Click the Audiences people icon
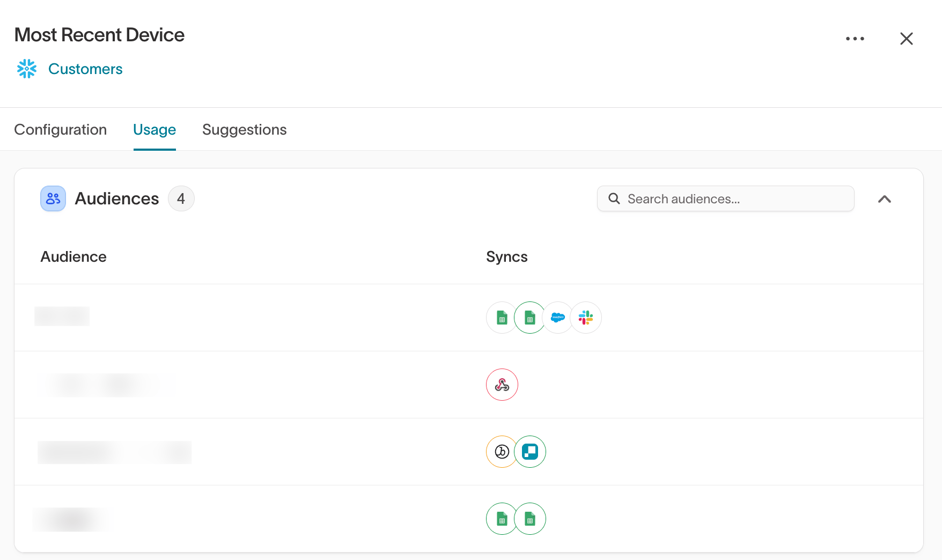Viewport: 942px width, 560px height. coord(53,198)
